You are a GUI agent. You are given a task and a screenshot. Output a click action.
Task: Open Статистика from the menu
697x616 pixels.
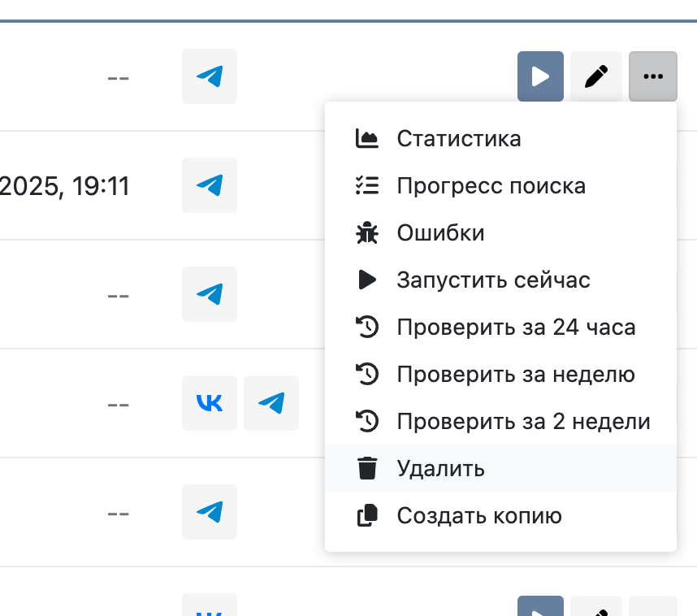click(459, 138)
